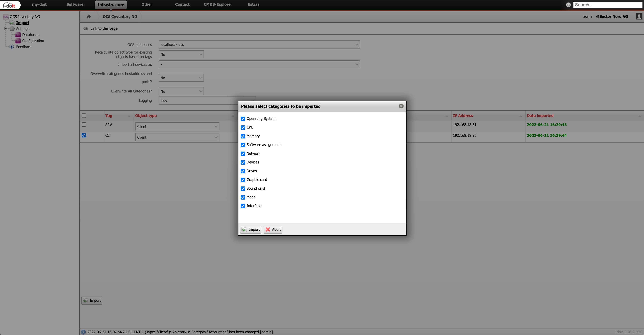644x335 pixels.
Task: Click the link chain icon
Action: pyautogui.click(x=86, y=29)
